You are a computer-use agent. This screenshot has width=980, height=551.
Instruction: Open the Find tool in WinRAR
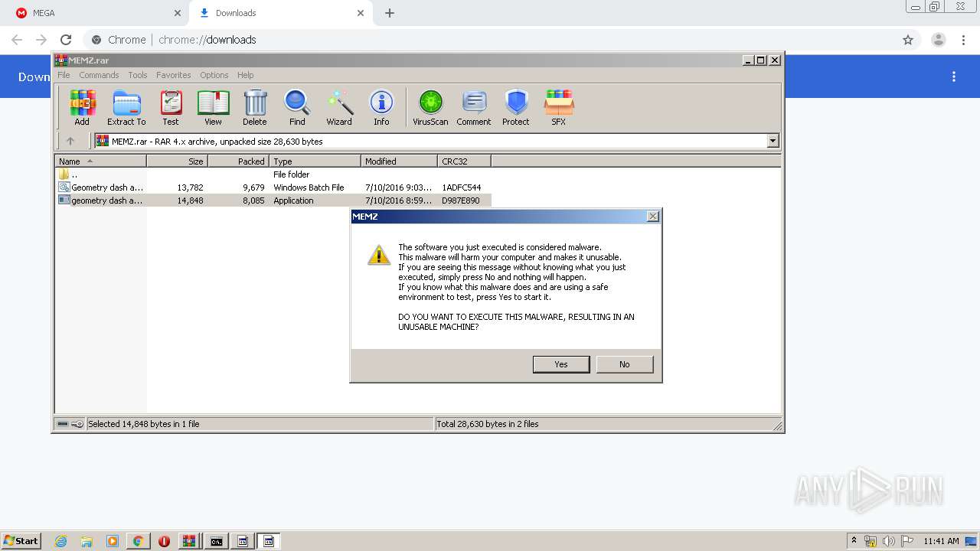pyautogui.click(x=297, y=107)
